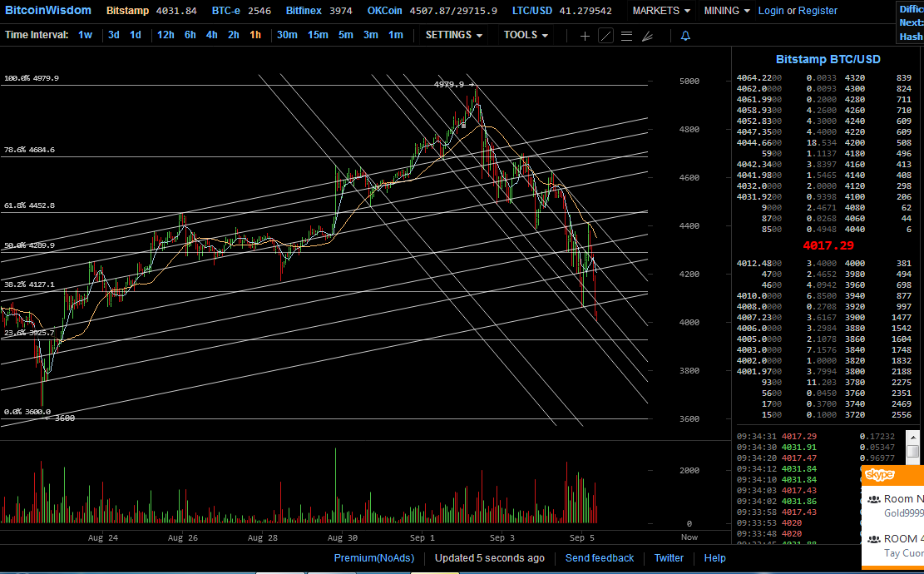This screenshot has width=924, height=574.
Task: Expand the MINING menu
Action: pos(727,11)
